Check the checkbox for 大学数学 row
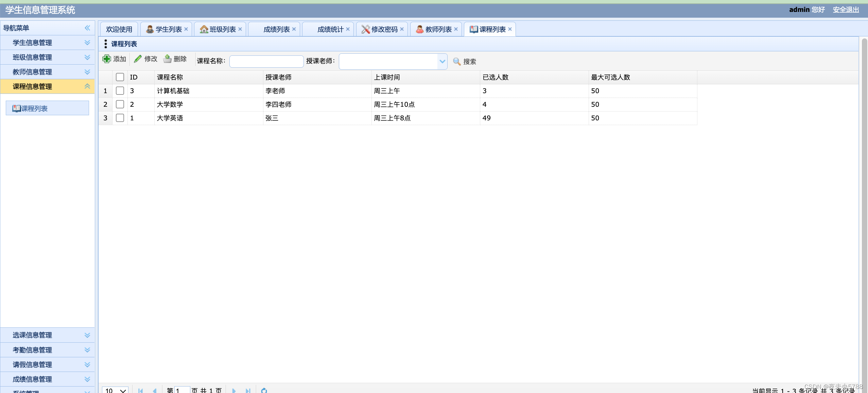Image resolution: width=868 pixels, height=393 pixels. click(x=120, y=104)
